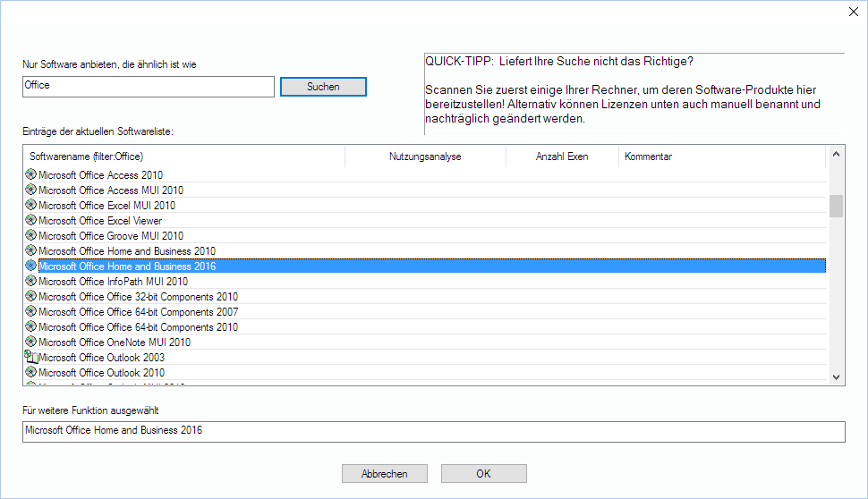
Task: Close the dialog with the X button
Action: 854,12
